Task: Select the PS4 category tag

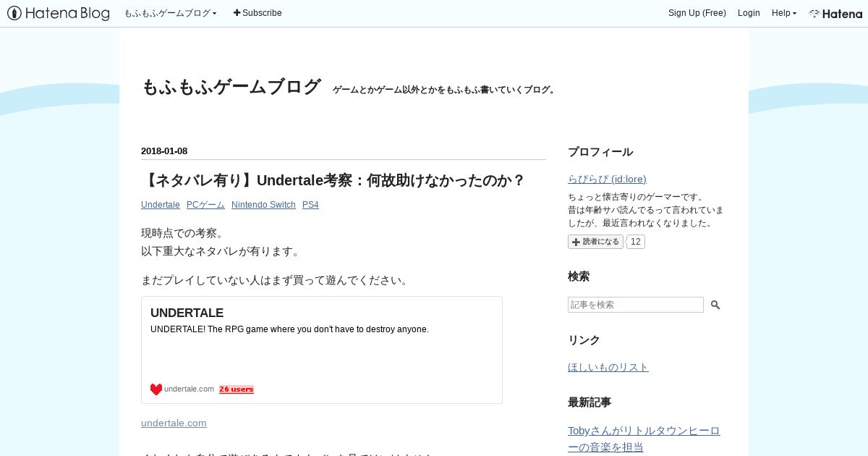Action: pyautogui.click(x=310, y=205)
